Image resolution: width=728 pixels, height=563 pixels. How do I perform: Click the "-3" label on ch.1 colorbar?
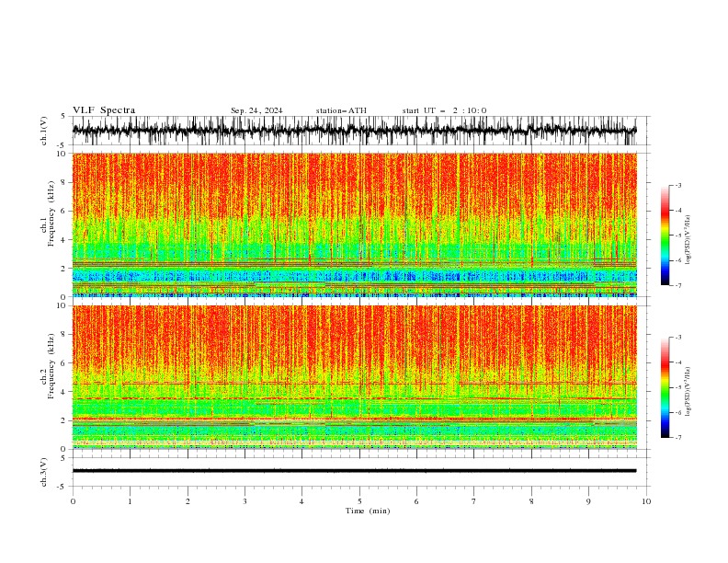tap(678, 185)
